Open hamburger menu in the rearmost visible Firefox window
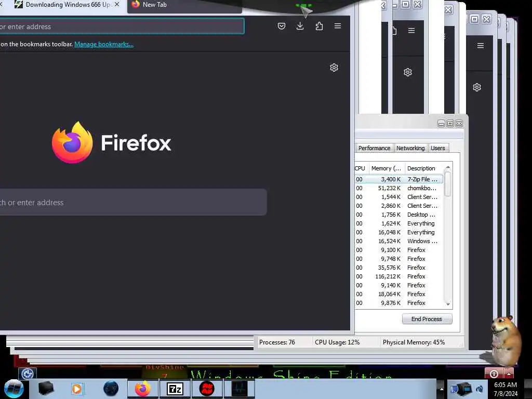This screenshot has width=532, height=399. click(x=481, y=46)
